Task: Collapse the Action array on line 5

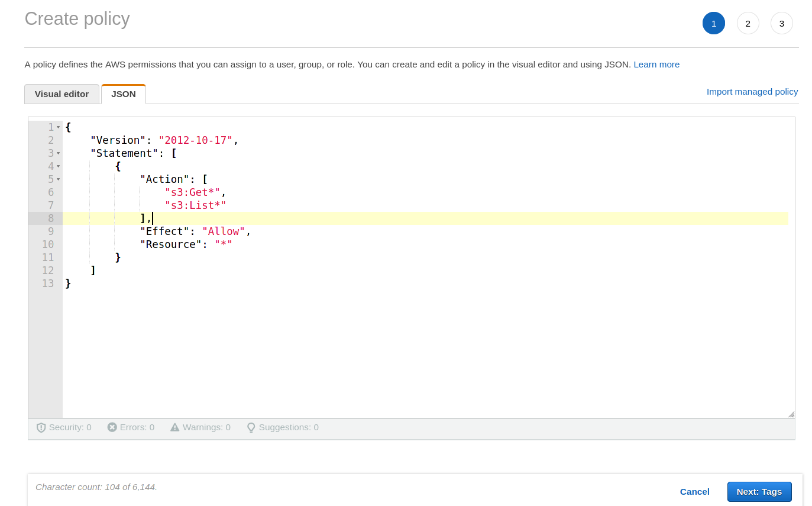Action: point(58,179)
